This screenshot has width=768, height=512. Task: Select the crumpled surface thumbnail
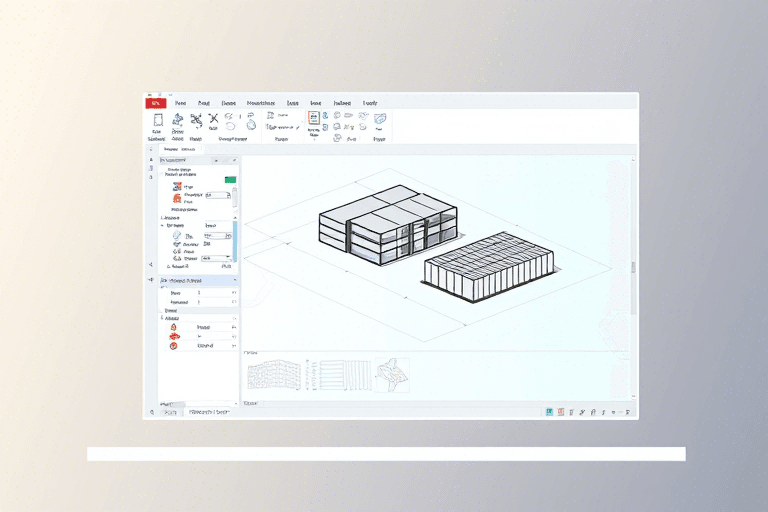click(391, 375)
